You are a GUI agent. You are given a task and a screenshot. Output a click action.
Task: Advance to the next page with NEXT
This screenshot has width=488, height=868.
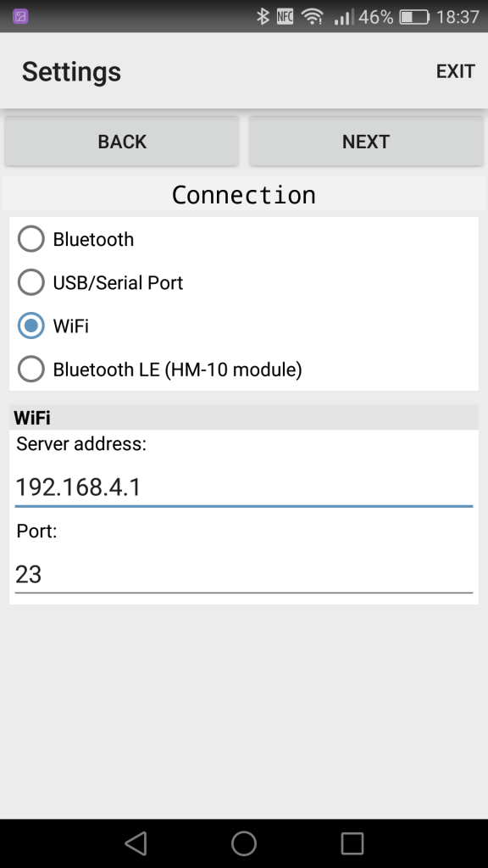(365, 141)
